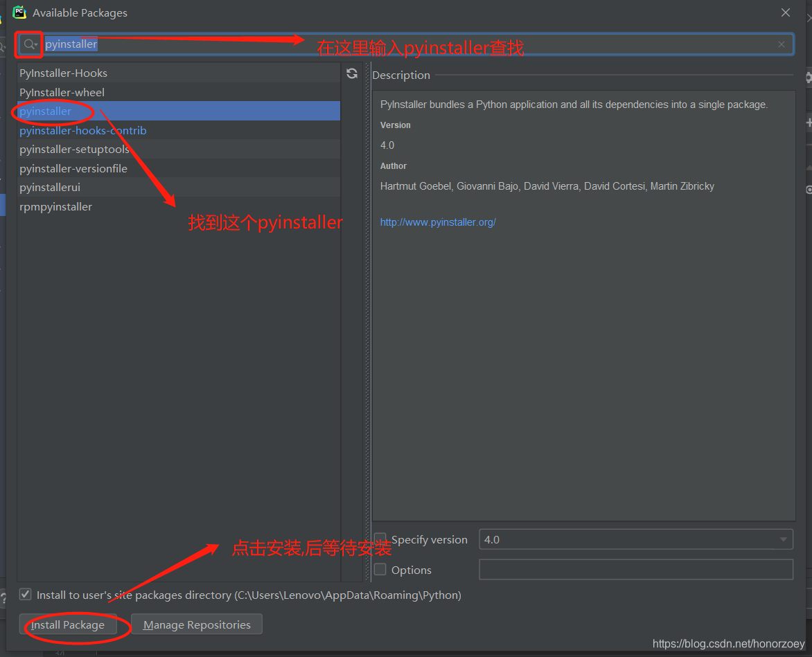Enable the Options checkbox
The image size is (812, 657).
(380, 569)
